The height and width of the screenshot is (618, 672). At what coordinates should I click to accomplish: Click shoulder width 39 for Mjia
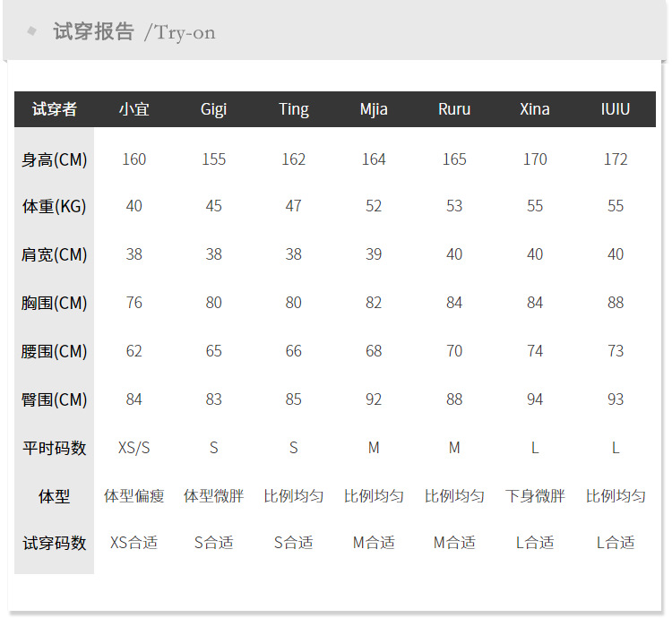pos(374,254)
